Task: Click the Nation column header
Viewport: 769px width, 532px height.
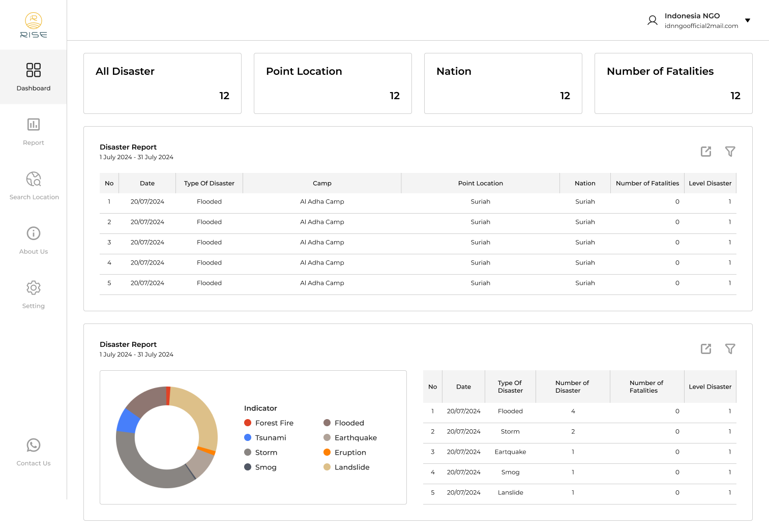Action: [585, 183]
